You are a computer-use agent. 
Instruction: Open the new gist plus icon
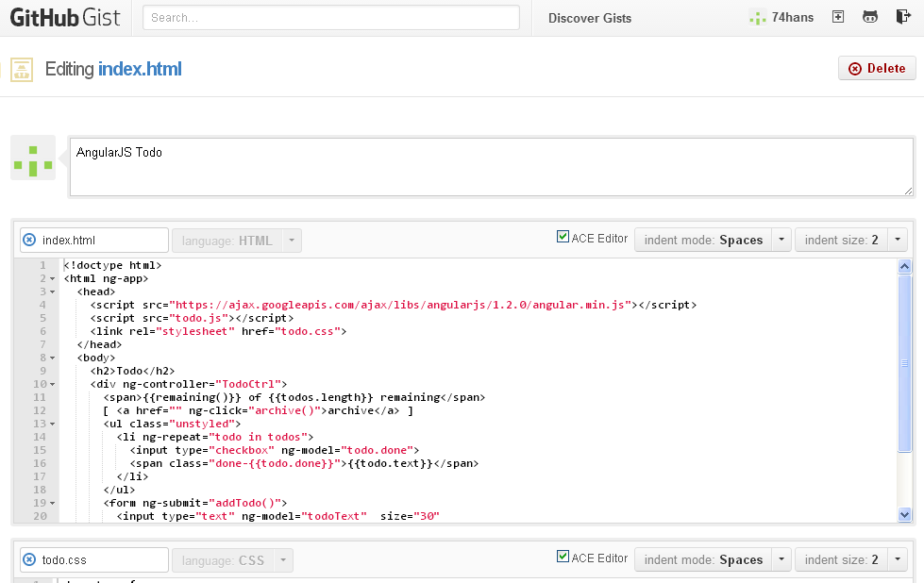coord(838,17)
